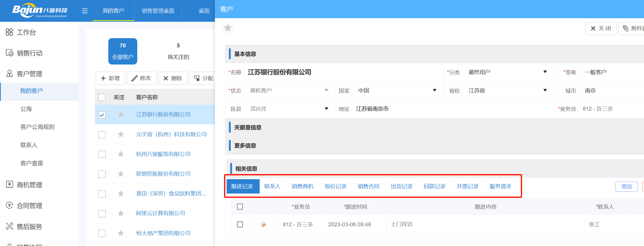Screen dimensions: 644x246
Task: Click the 新增 button with plus icon
Action: coord(110,78)
